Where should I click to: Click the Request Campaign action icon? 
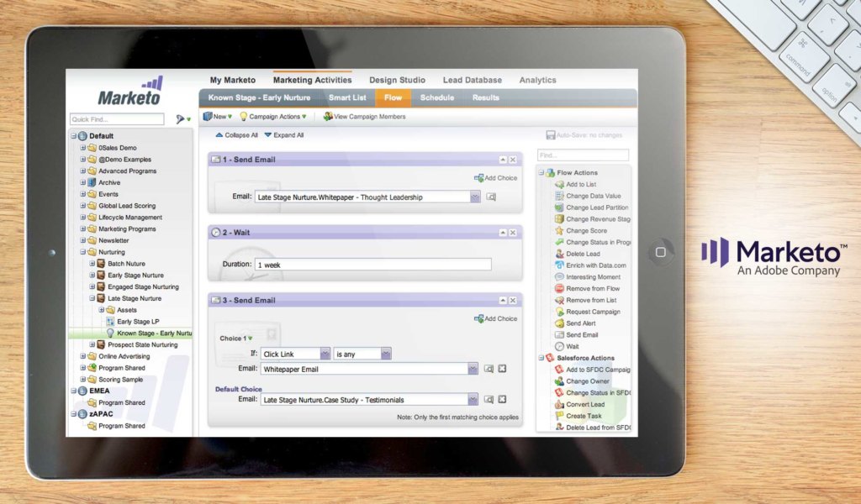pos(559,312)
